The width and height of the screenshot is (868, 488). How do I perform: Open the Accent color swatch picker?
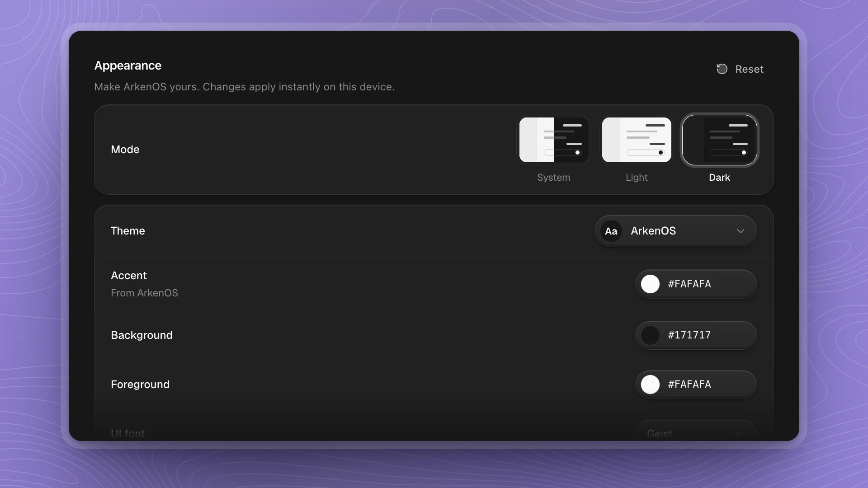(650, 284)
